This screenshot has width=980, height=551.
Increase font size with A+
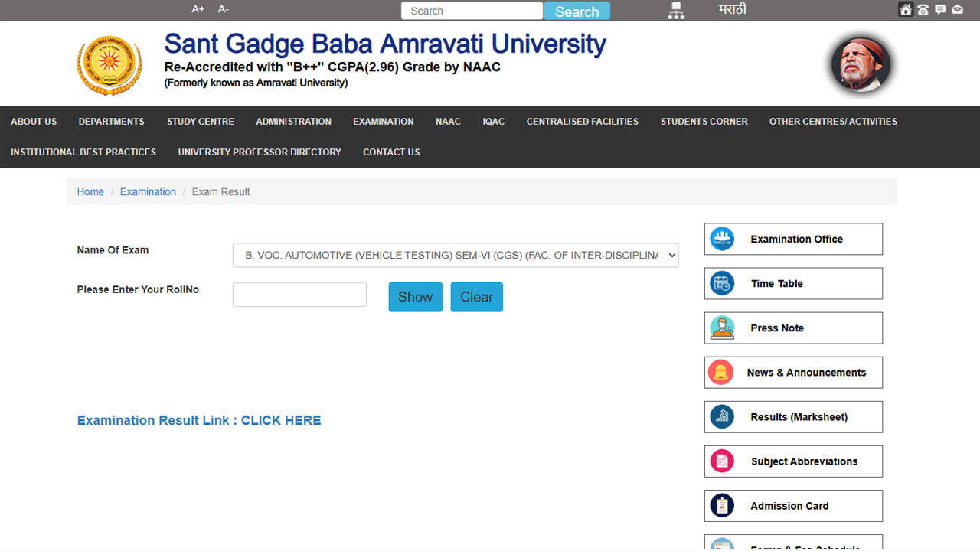(x=198, y=9)
